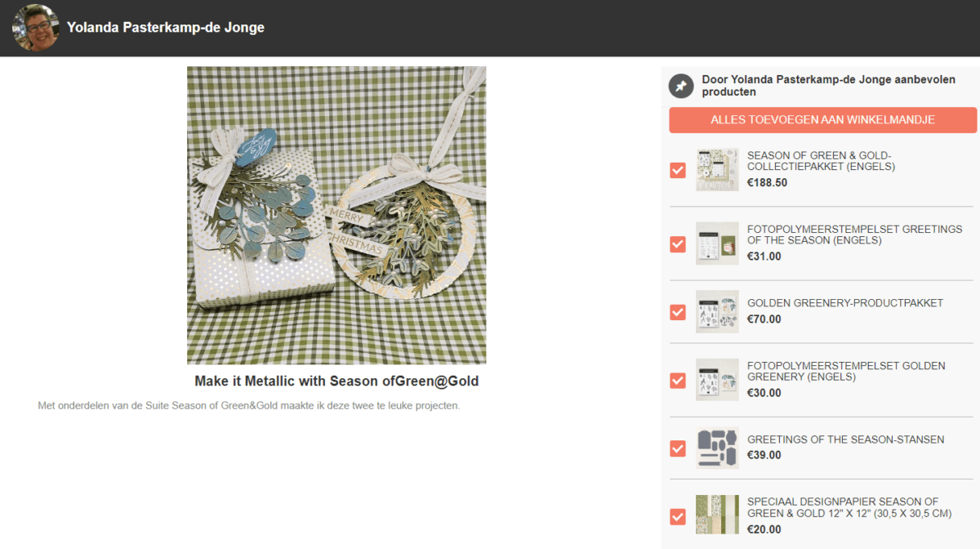Click Greetings of the Season-stansen dies image
This screenshot has width=980, height=549.
717,448
